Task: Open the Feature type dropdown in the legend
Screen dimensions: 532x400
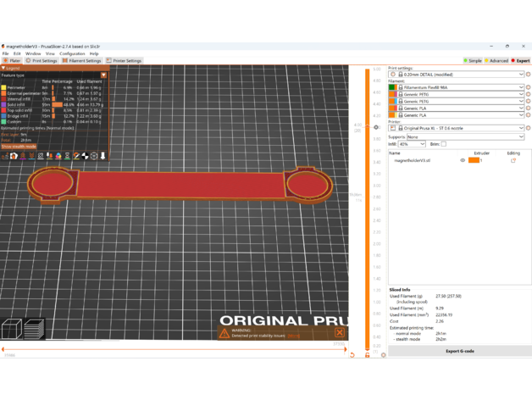Action: click(103, 75)
